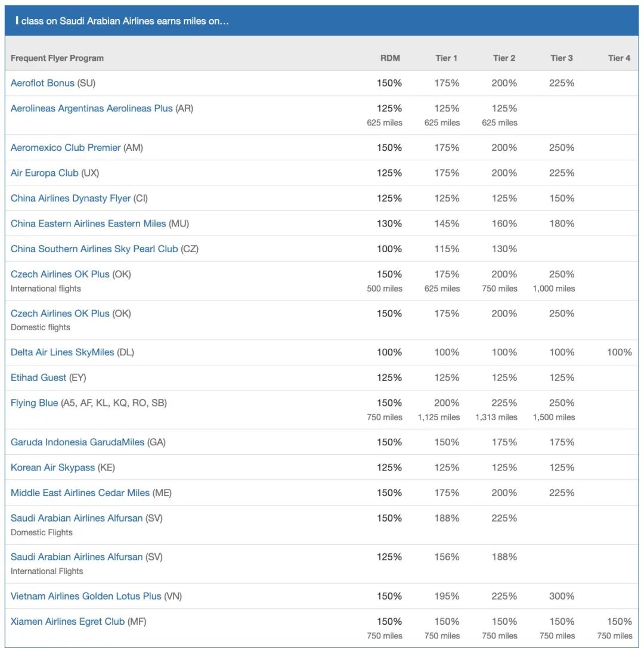The height and width of the screenshot is (648, 644).
Task: Select China Eastern Tier 2 value 160%
Action: (504, 224)
